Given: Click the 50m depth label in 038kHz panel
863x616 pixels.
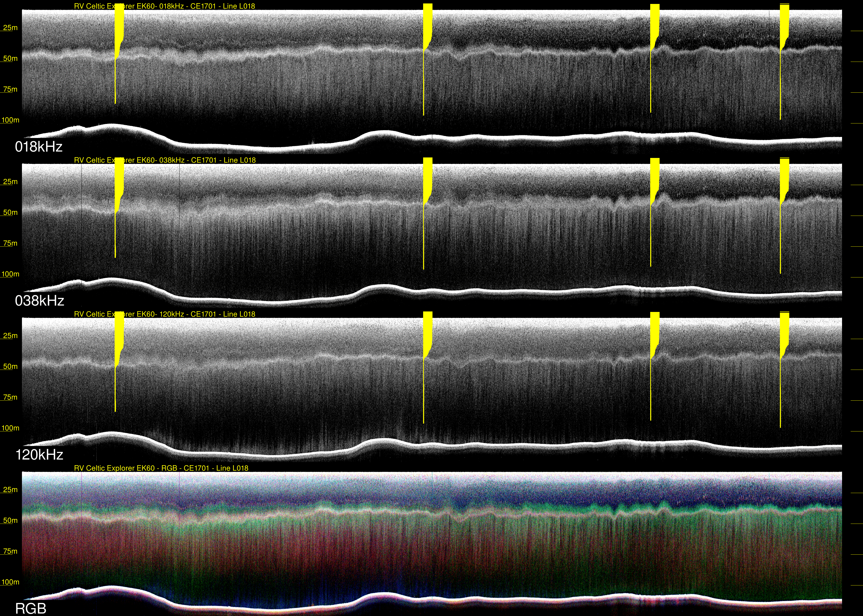Looking at the screenshot, I should click(x=10, y=212).
